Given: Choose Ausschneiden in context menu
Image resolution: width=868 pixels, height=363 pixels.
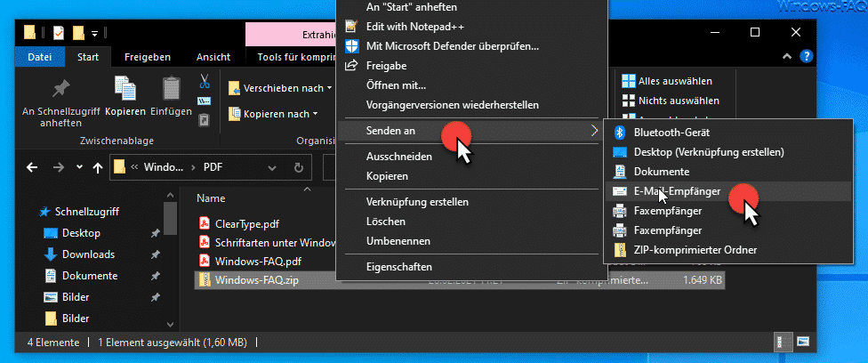Looking at the screenshot, I should [470, 157].
